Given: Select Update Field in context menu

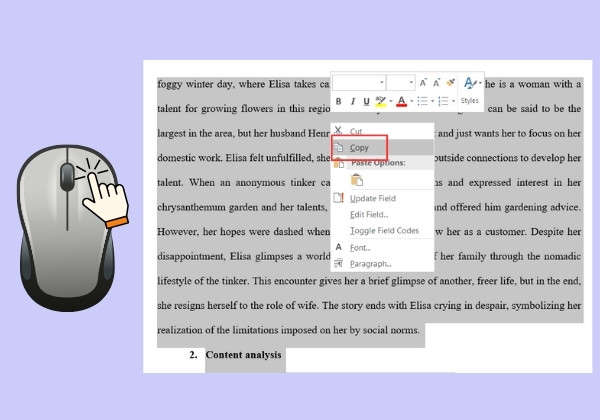Looking at the screenshot, I should (x=383, y=198).
